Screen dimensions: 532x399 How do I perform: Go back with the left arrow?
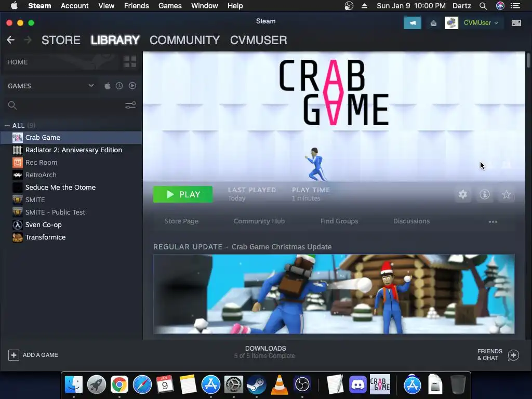[10, 40]
